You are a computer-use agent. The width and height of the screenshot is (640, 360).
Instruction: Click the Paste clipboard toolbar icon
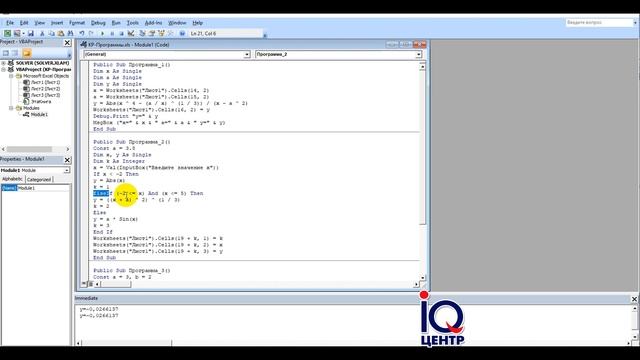click(x=61, y=33)
